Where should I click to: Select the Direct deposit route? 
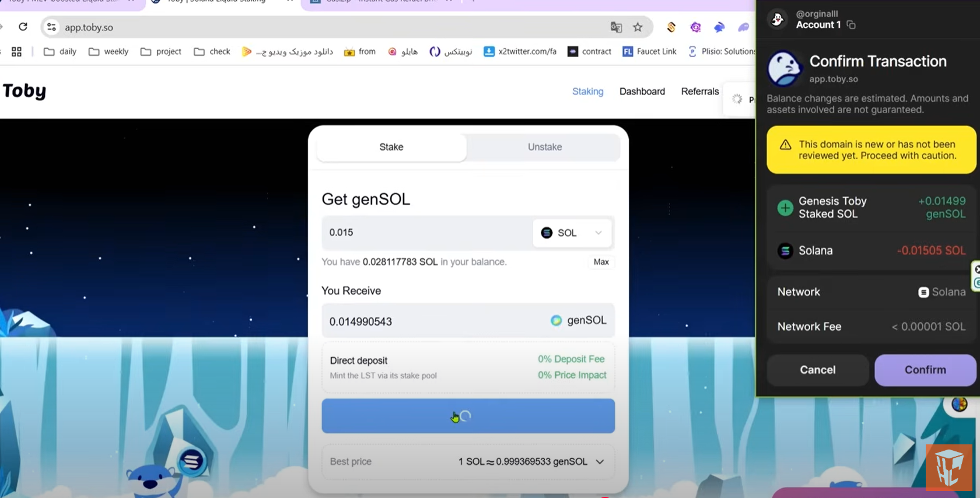point(468,367)
